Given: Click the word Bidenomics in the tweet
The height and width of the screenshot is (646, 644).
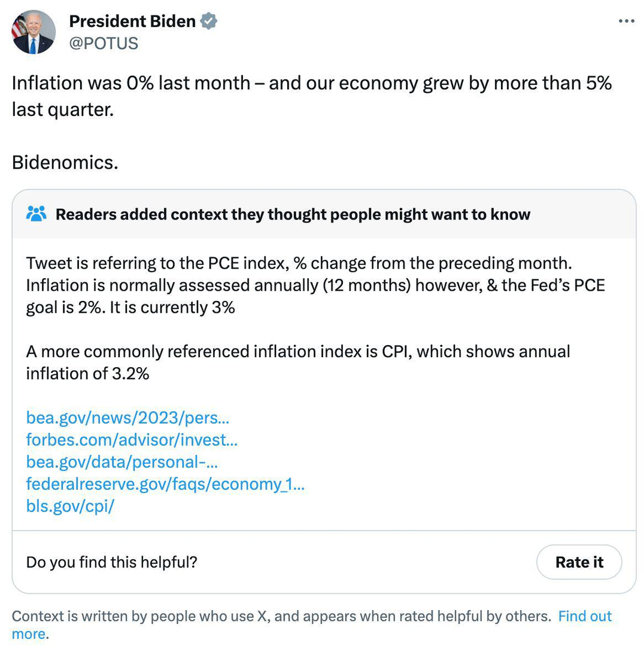Looking at the screenshot, I should [x=65, y=162].
